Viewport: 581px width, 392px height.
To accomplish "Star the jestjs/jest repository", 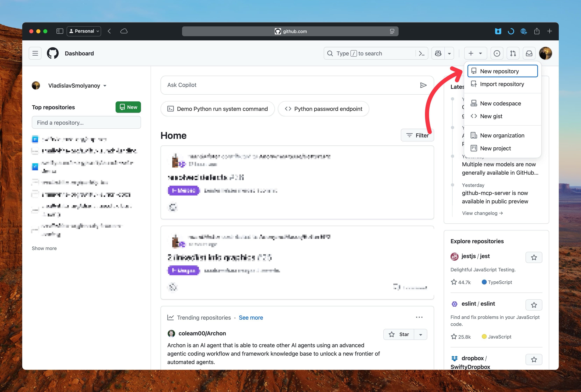I will point(534,257).
